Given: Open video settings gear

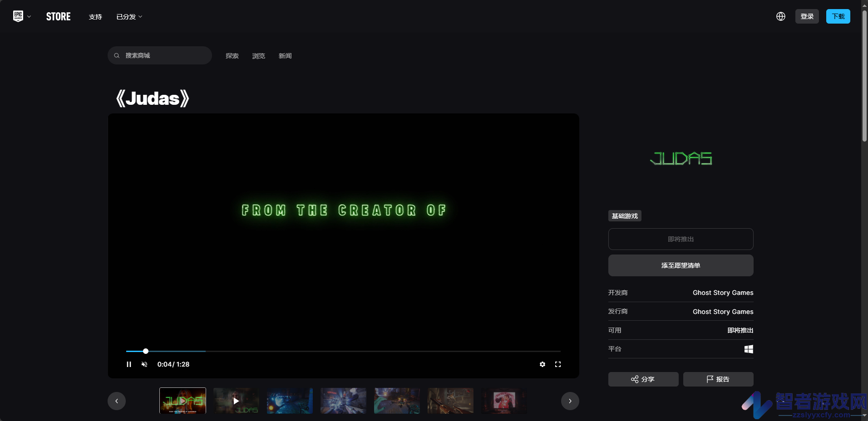Looking at the screenshot, I should click(542, 364).
